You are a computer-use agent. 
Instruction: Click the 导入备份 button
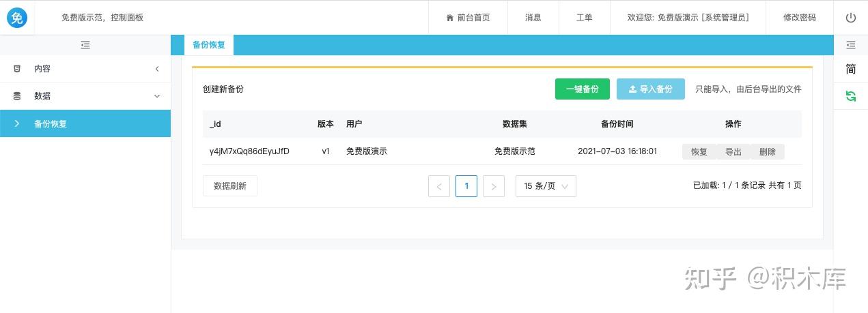[650, 89]
